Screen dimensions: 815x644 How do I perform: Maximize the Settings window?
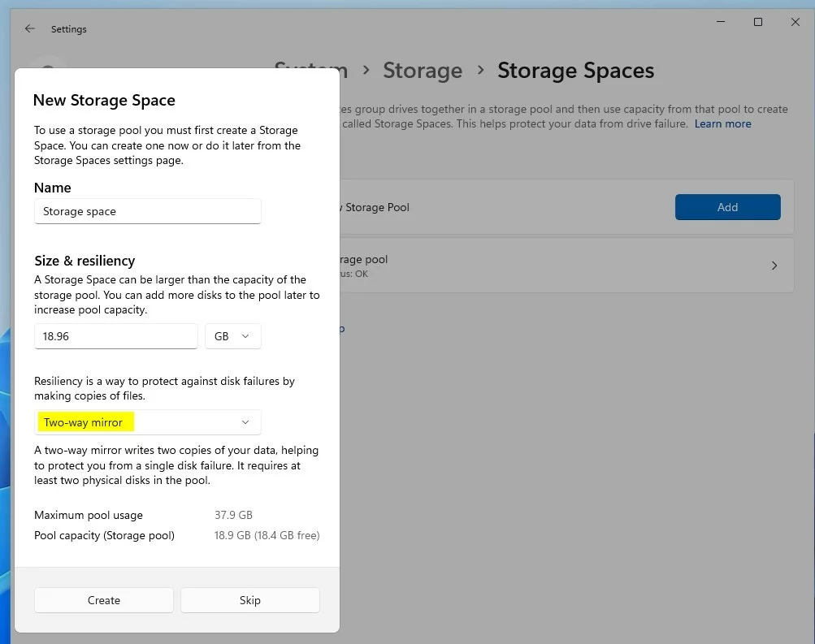pos(758,22)
